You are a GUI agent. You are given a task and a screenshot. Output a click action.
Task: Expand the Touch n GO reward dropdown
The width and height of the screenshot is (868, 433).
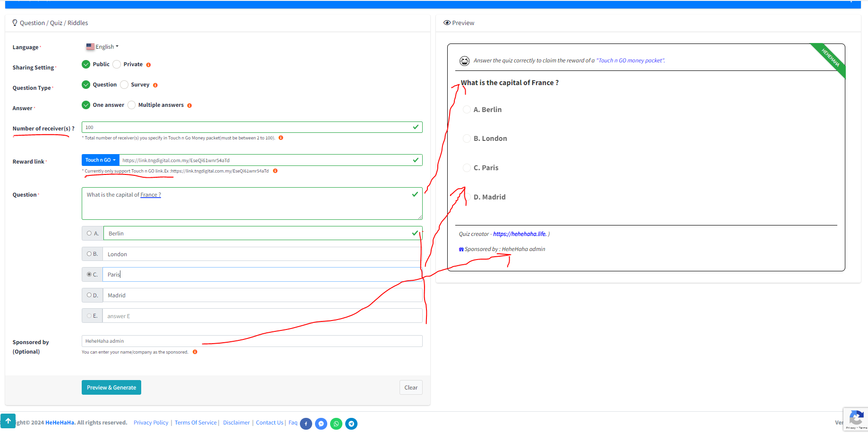click(x=100, y=160)
